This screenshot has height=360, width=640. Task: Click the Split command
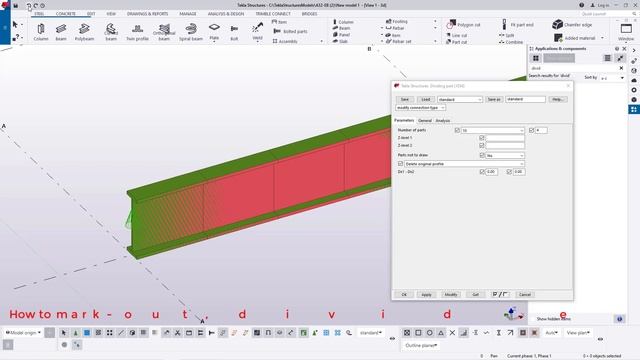coord(507,36)
